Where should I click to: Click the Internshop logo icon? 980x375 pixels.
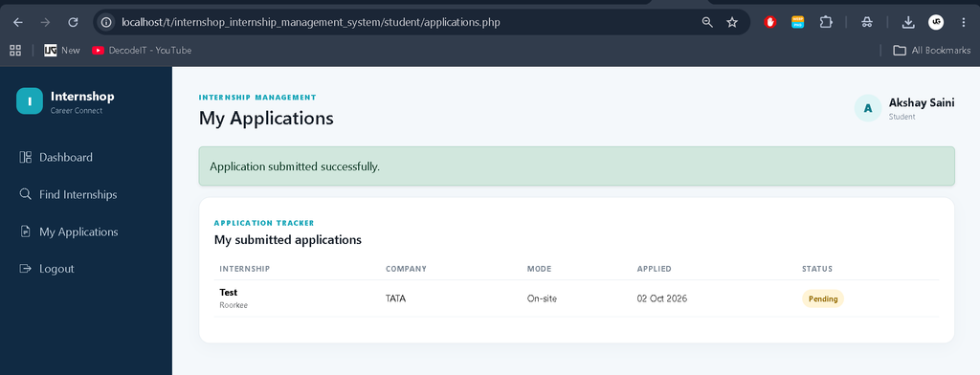[x=30, y=101]
